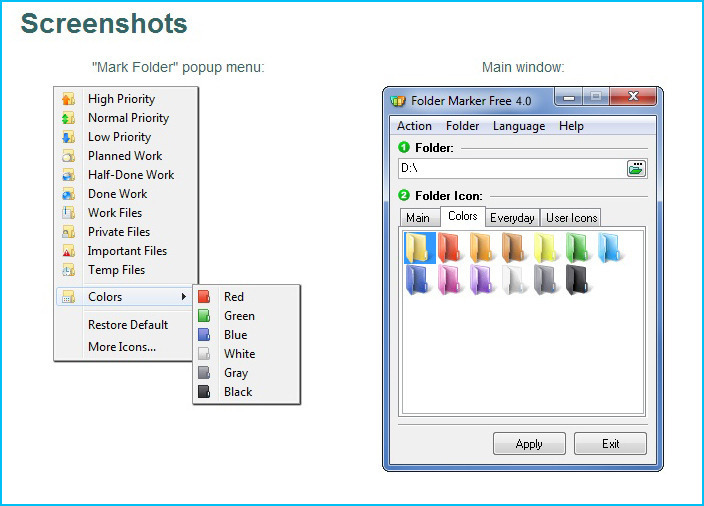The image size is (704, 506).
Task: Click the Exit button
Action: pyautogui.click(x=611, y=444)
